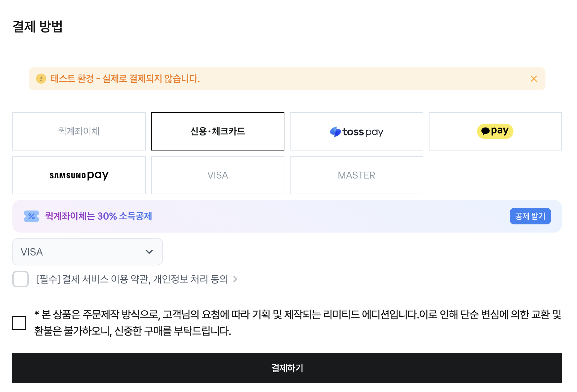Viewport: 577px width, 392px height.
Task: Choose Kakao pay payment option
Action: 495,131
